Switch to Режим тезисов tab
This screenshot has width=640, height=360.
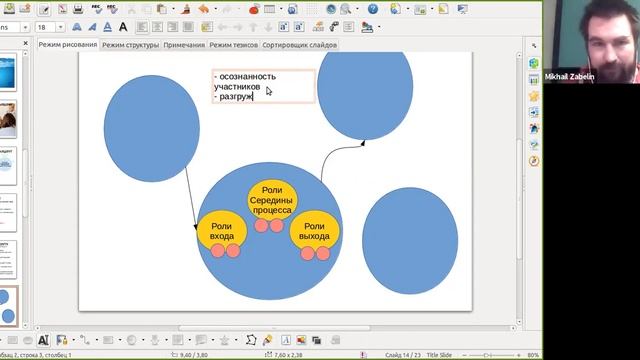coord(233,45)
